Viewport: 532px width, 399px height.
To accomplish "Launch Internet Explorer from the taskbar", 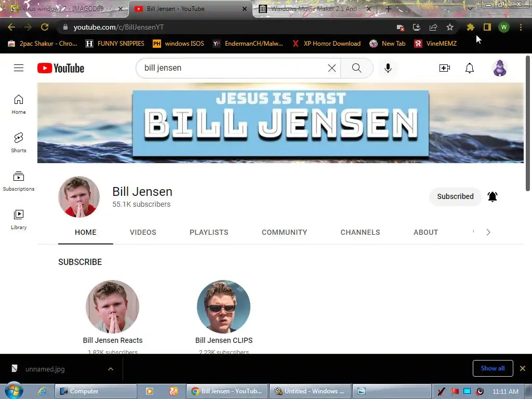I will click(x=42, y=391).
